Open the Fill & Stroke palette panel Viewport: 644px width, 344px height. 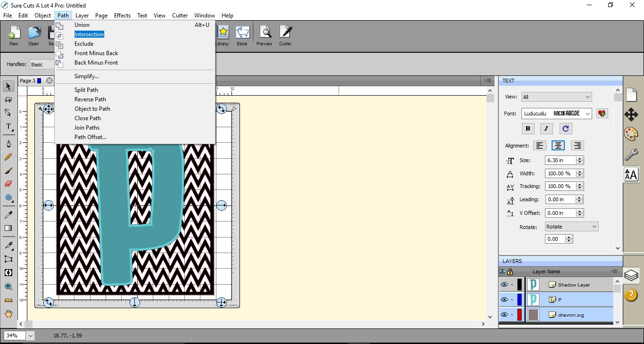coord(631,134)
